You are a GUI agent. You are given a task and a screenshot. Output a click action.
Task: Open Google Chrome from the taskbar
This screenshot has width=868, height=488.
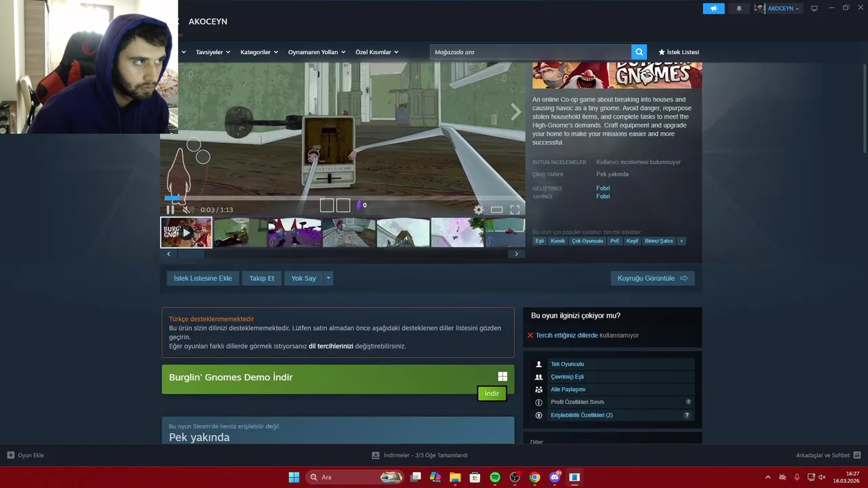pyautogui.click(x=535, y=477)
